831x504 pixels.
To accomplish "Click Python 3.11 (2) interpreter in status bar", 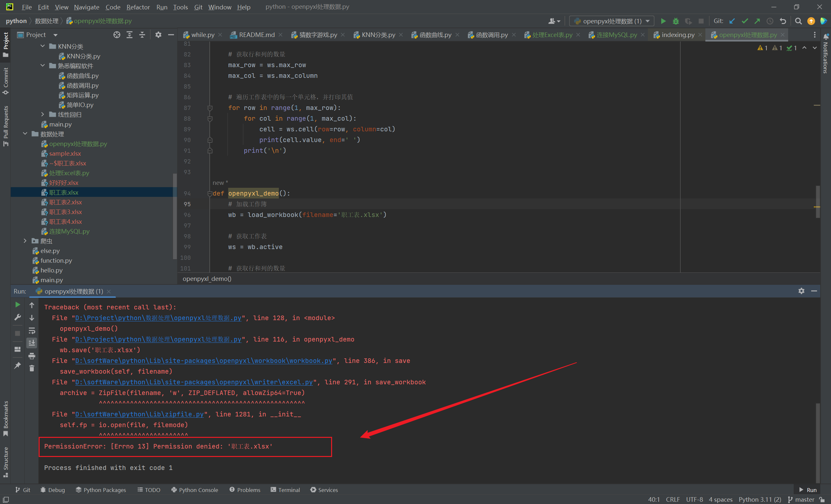I will [760, 499].
